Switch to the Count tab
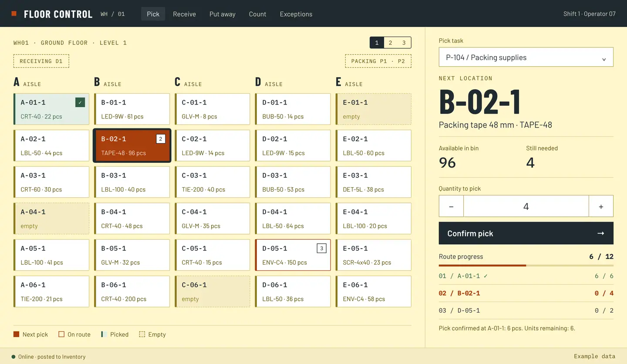Viewport: 627px width, 364px height. pyautogui.click(x=258, y=14)
